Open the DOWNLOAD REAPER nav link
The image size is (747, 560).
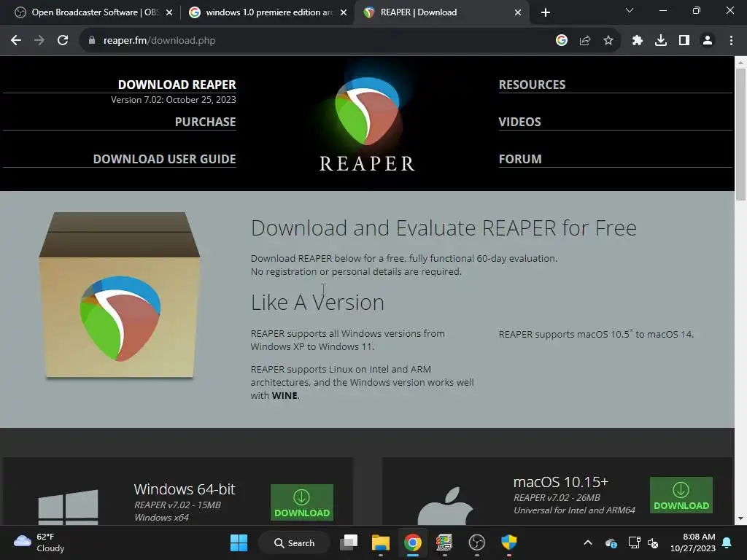click(177, 85)
